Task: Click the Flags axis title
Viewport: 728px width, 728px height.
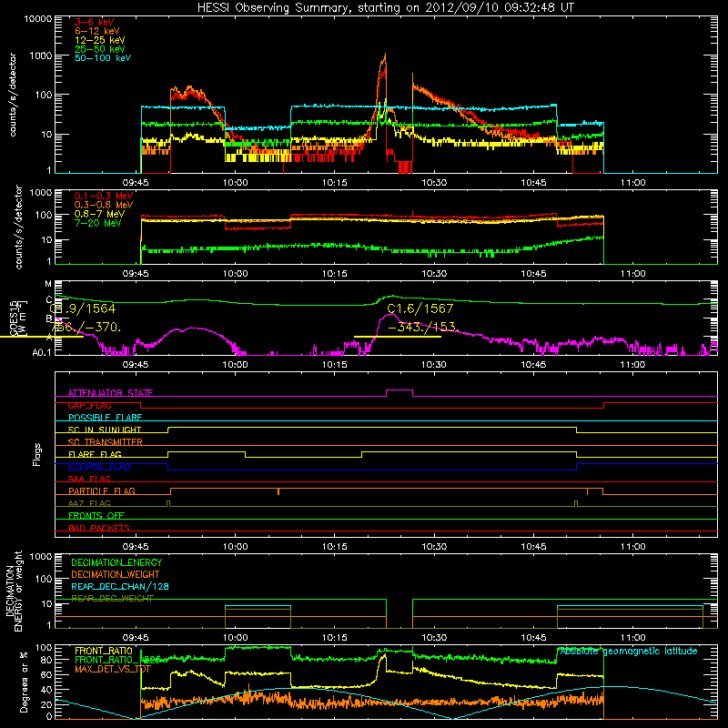Action: tap(37, 454)
